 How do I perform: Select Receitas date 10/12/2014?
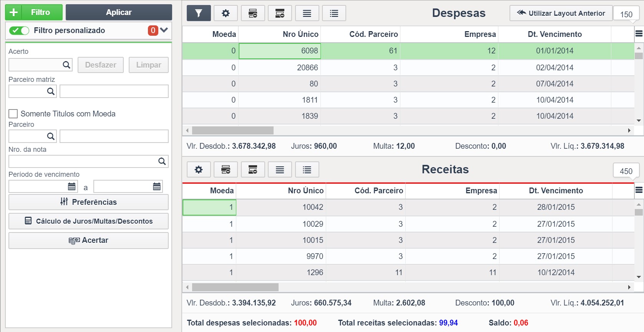556,272
